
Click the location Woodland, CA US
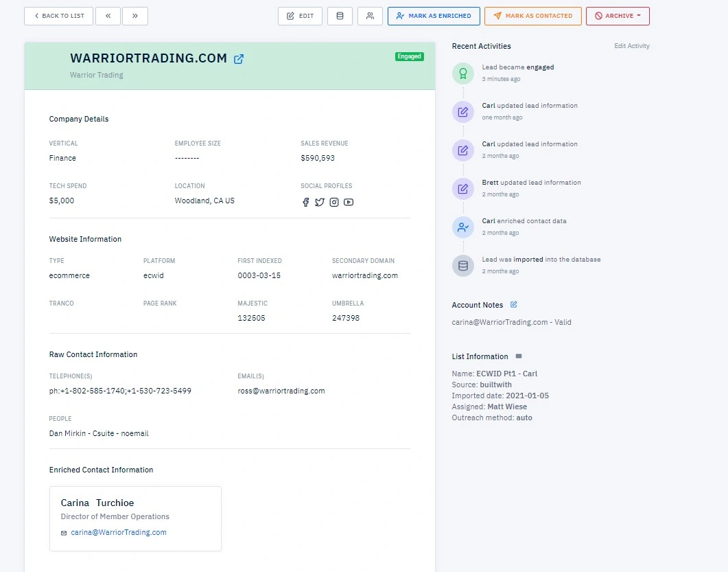204,201
